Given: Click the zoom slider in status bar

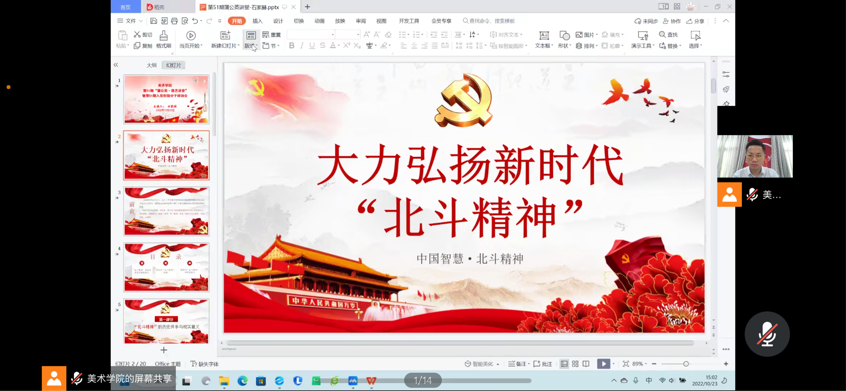Looking at the screenshot, I should (686, 364).
